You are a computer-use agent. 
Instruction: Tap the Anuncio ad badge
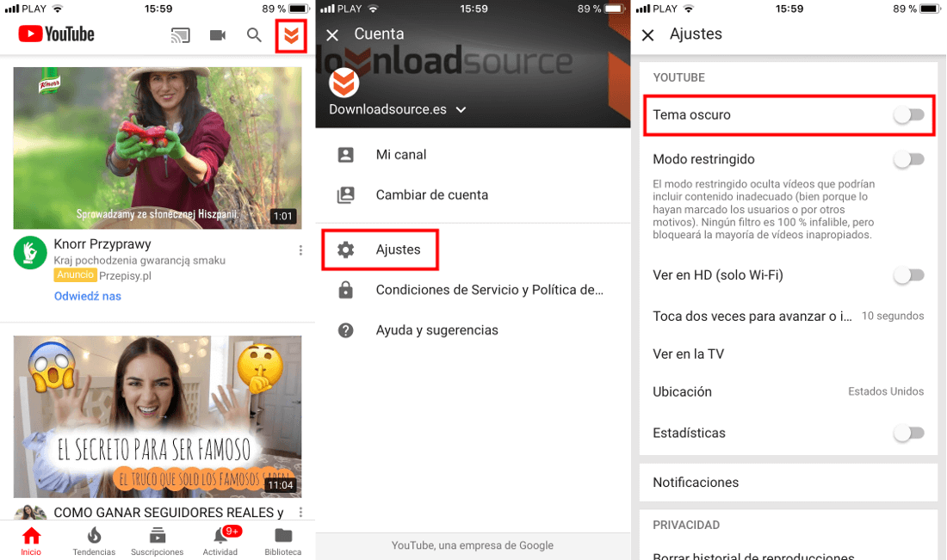point(76,274)
